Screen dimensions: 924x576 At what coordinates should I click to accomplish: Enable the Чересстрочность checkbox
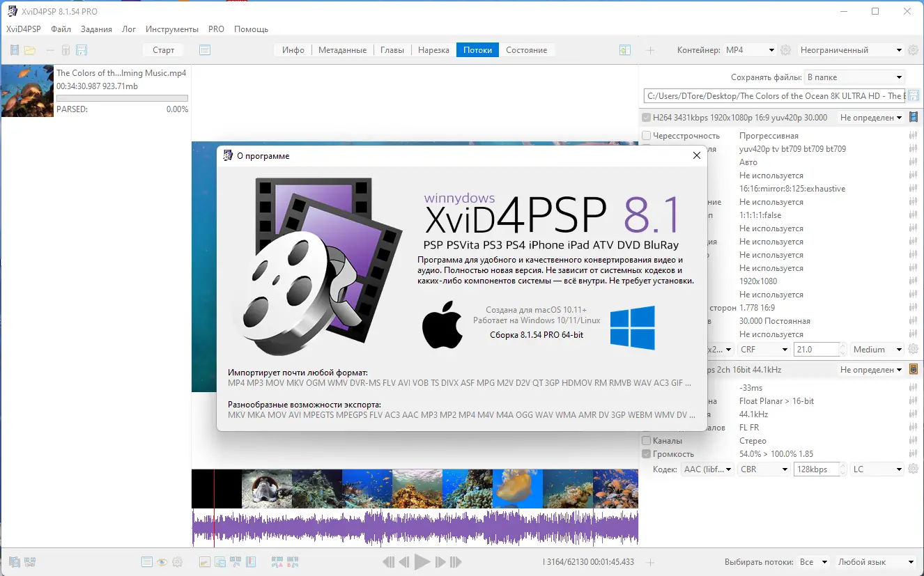(647, 136)
